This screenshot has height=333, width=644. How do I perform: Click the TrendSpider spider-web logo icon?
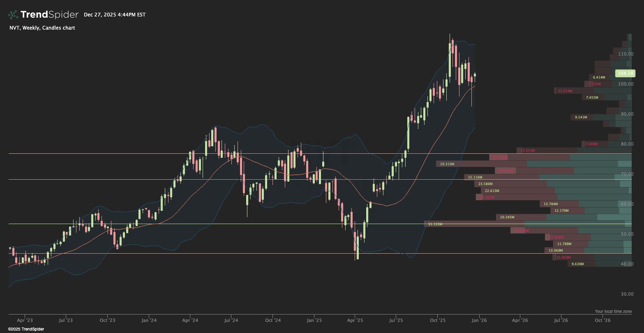13,15
